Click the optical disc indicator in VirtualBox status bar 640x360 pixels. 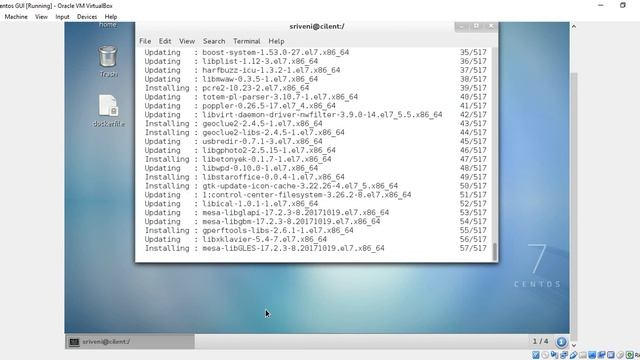coord(545,355)
